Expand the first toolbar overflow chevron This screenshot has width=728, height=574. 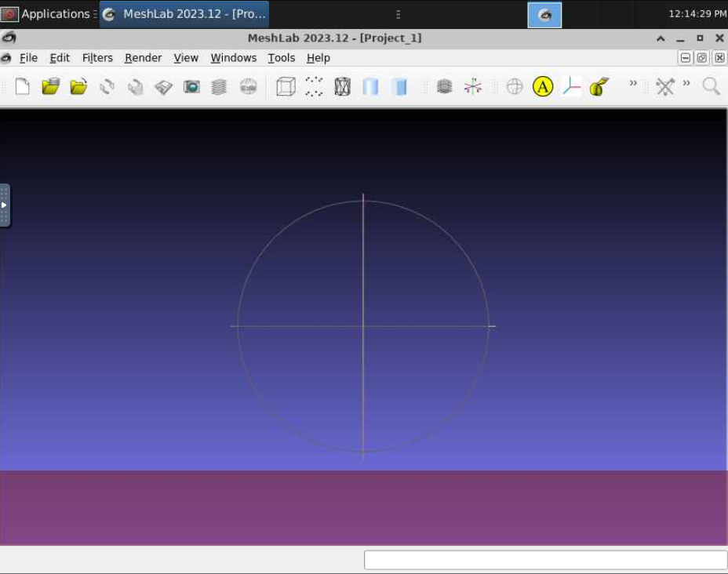(633, 84)
